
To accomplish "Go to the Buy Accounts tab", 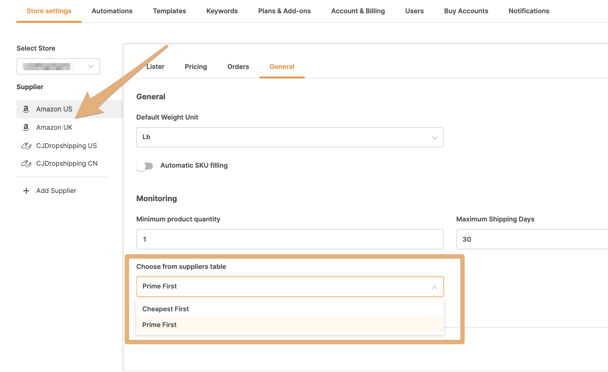I will 466,11.
